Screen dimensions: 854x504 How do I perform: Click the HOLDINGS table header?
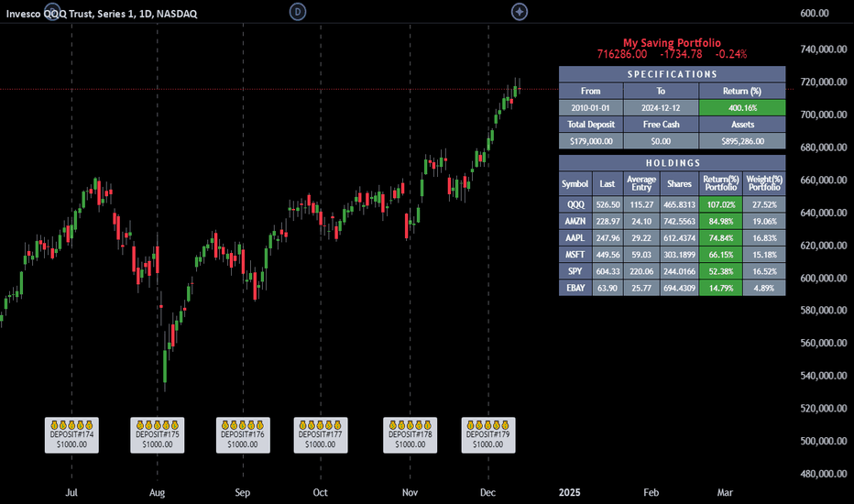(672, 163)
